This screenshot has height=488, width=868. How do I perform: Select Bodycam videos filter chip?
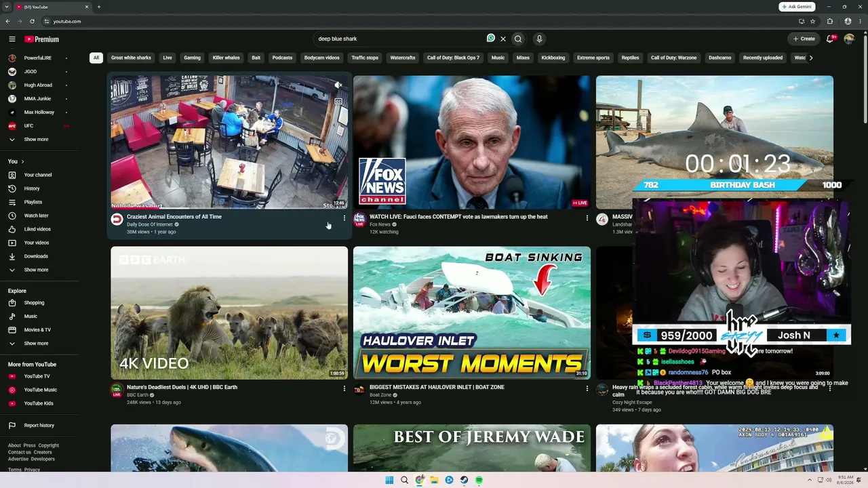322,58
